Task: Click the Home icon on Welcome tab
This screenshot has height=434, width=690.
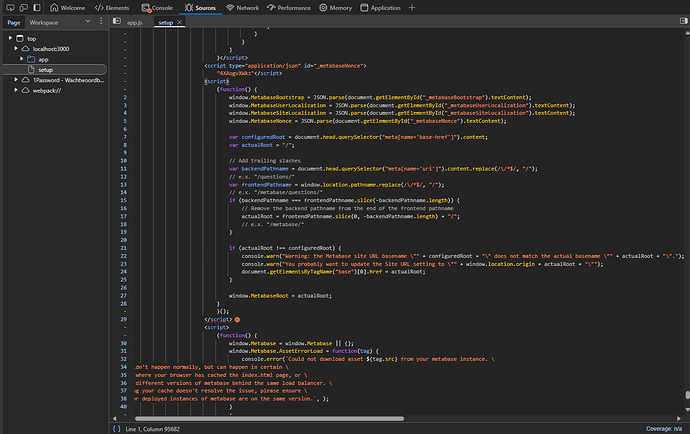Action: tap(54, 7)
